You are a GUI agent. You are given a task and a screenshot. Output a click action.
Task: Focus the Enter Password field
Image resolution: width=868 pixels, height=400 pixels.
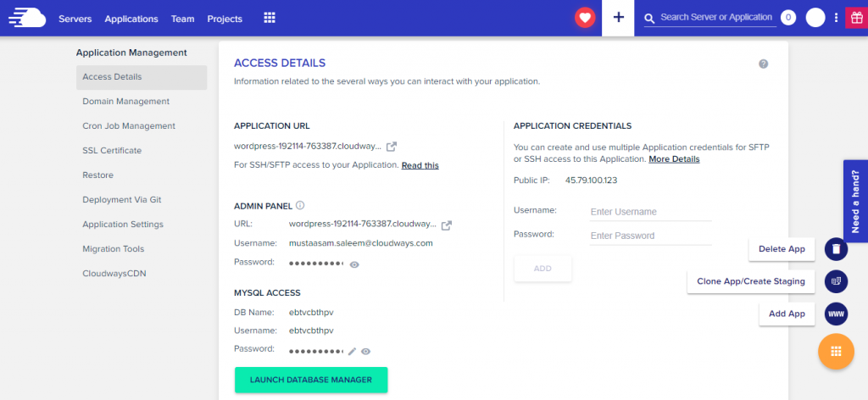(x=650, y=236)
